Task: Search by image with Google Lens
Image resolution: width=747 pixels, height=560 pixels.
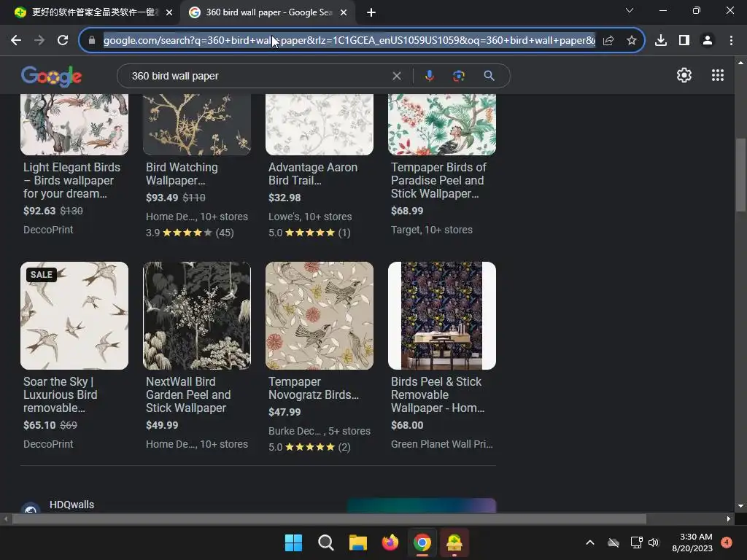Action: 459,76
